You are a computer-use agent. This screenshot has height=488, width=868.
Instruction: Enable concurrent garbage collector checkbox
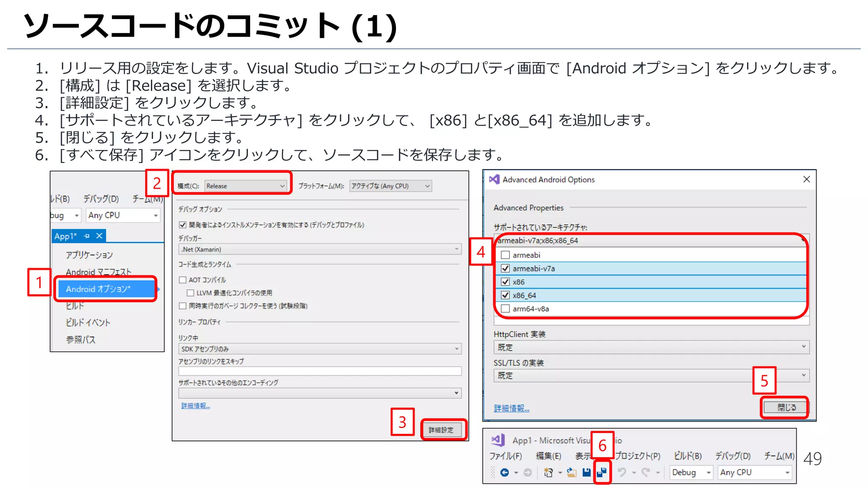(183, 306)
